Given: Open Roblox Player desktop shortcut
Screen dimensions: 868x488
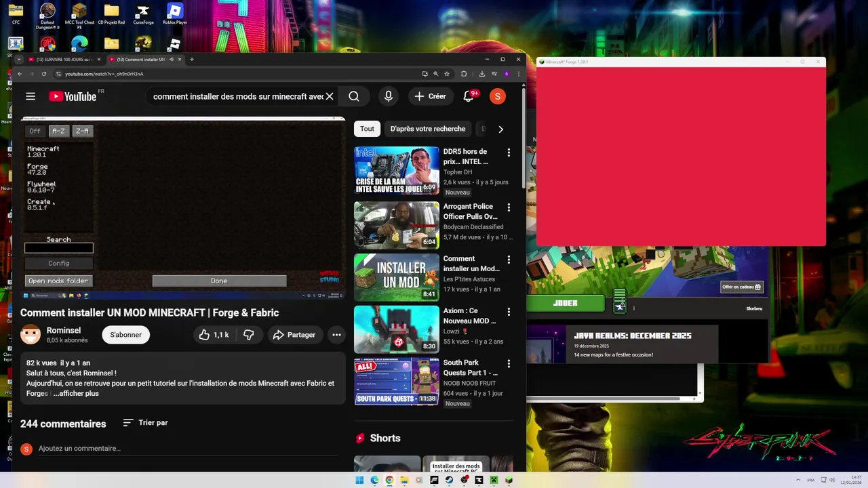Looking at the screenshot, I should point(175,14).
